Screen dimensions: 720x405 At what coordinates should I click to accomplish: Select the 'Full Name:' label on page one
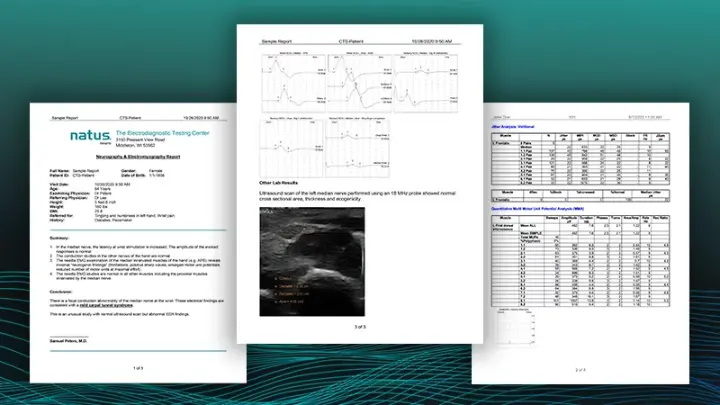pyautogui.click(x=60, y=171)
